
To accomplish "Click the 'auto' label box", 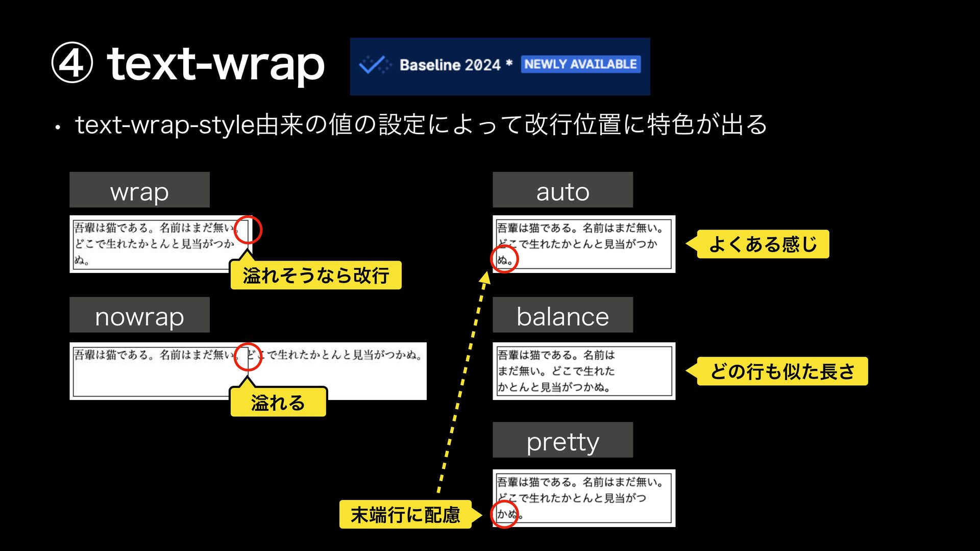I will tap(562, 190).
